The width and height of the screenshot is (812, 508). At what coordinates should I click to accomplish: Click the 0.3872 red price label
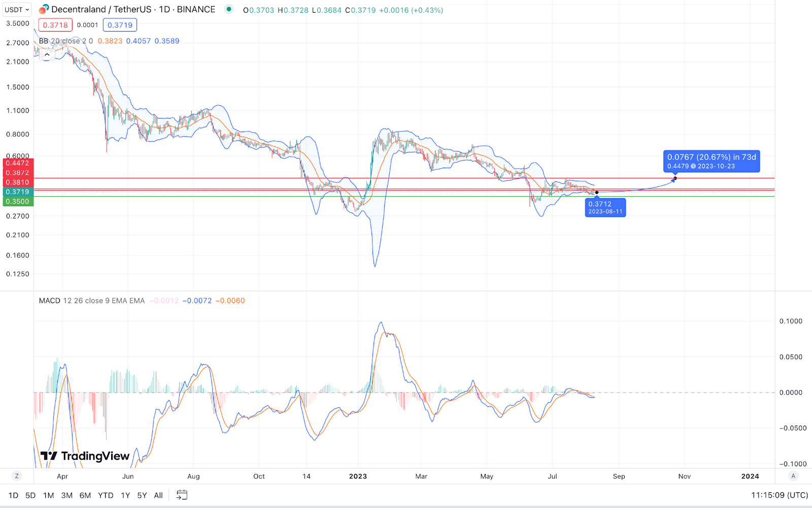tap(18, 173)
